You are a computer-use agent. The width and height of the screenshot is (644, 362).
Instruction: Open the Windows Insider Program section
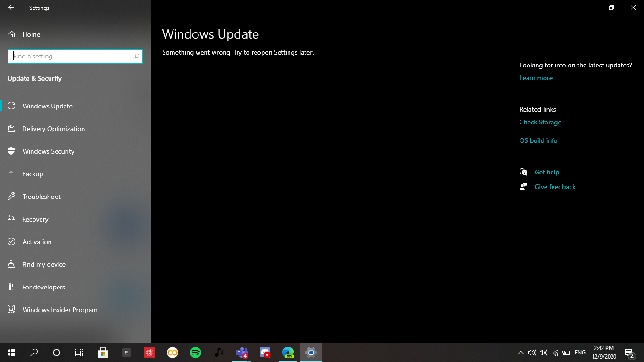75,310
